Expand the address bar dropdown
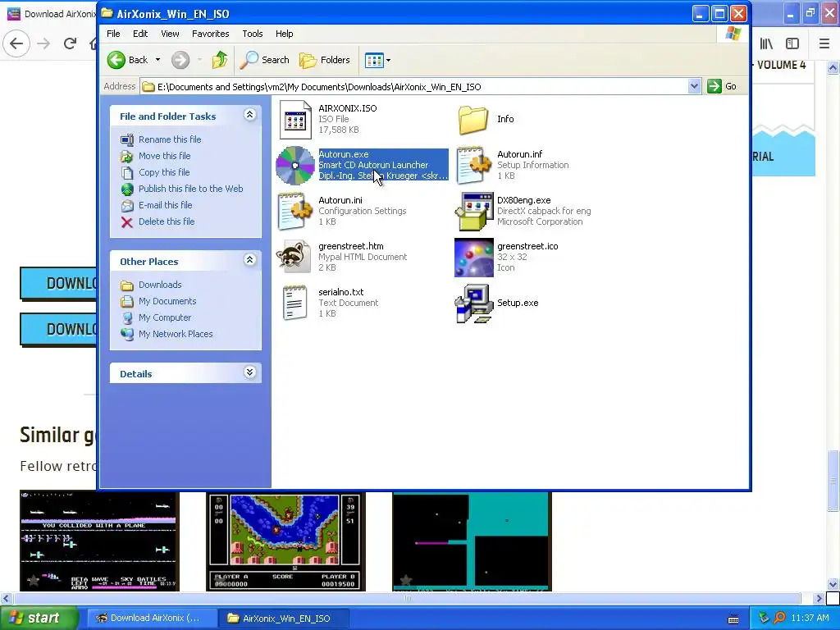The width and height of the screenshot is (840, 630). pyautogui.click(x=694, y=86)
